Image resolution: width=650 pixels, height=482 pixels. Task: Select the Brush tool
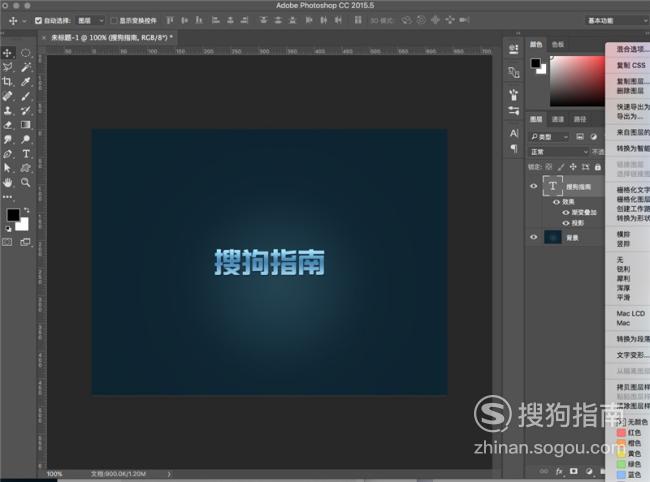pos(26,96)
